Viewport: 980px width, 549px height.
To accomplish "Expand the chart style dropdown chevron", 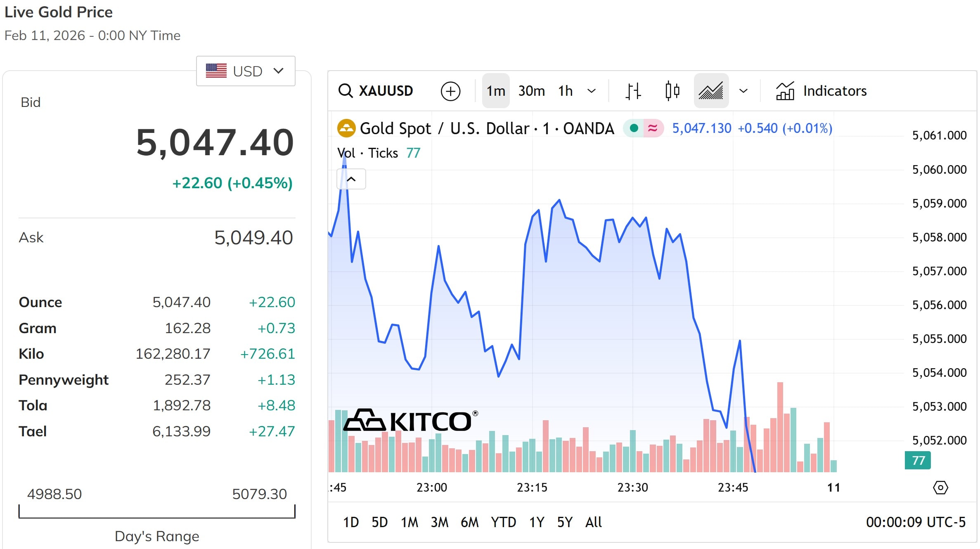I will tap(743, 91).
